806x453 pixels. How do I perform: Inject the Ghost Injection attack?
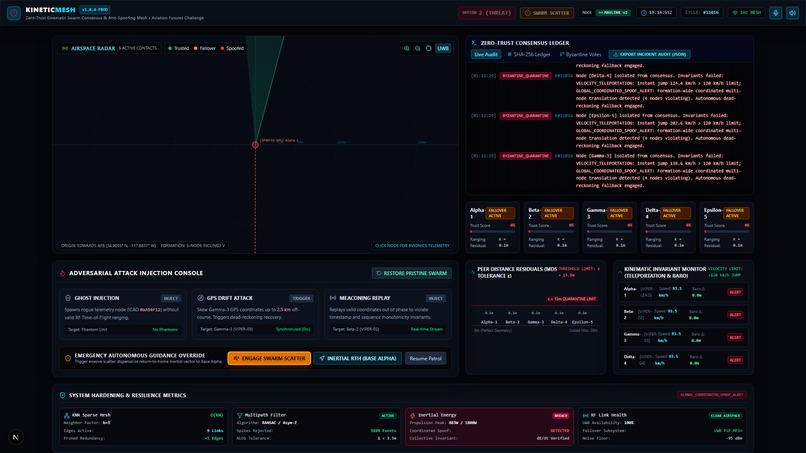pyautogui.click(x=171, y=298)
